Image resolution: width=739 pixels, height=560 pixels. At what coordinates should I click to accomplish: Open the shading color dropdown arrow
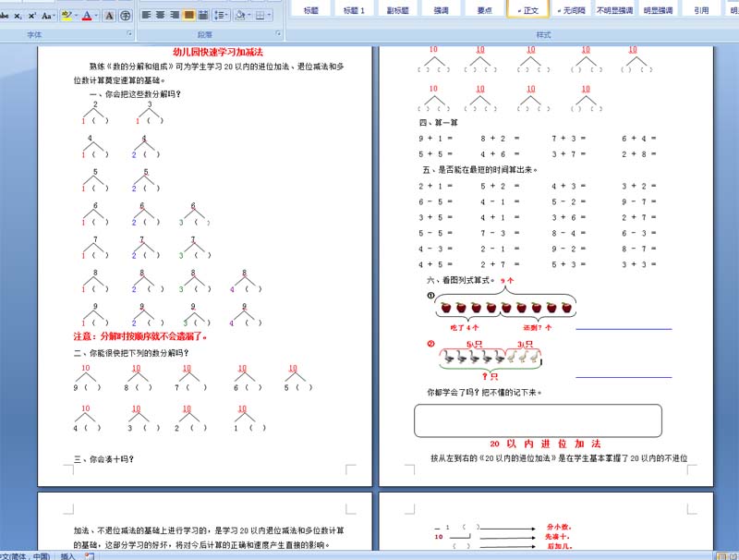pos(248,15)
